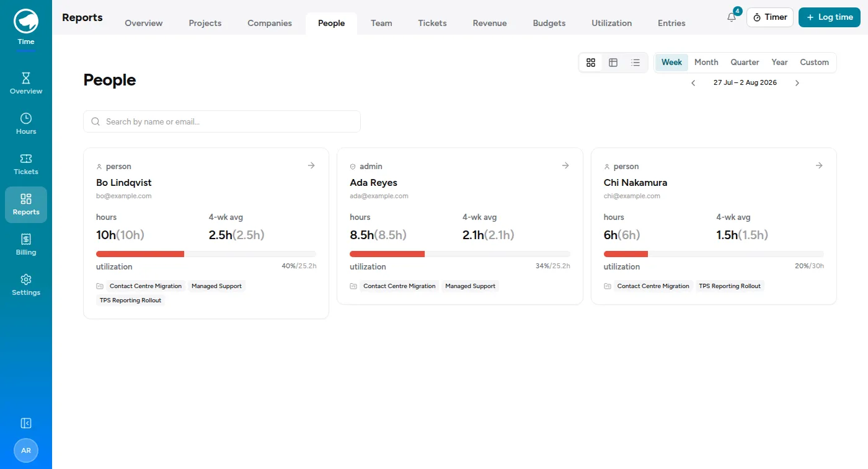Viewport: 868px width, 469px height.
Task: Click ada@example.com email
Action: point(379,196)
